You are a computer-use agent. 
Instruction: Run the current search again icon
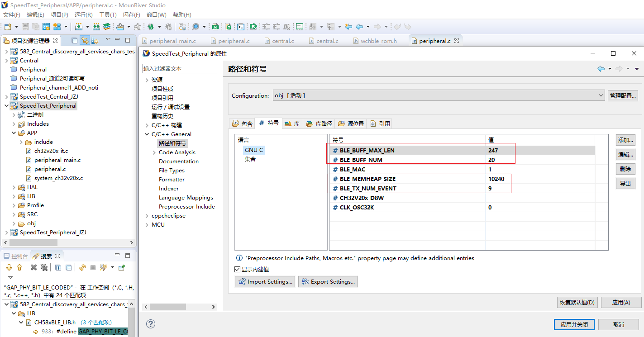point(82,267)
